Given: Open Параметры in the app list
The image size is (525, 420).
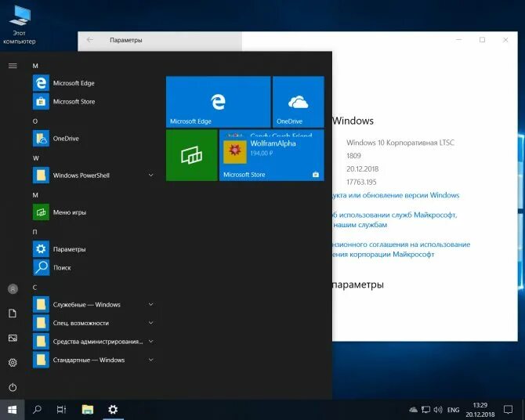Looking at the screenshot, I should coord(94,249).
